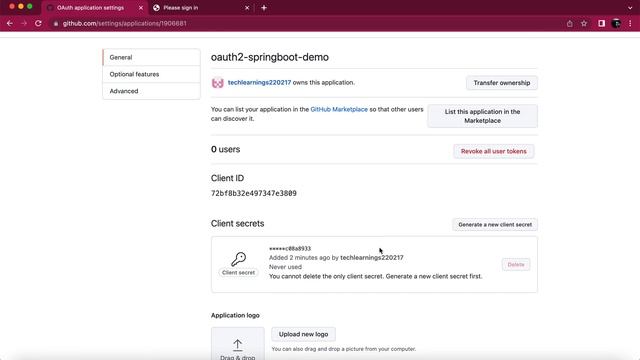Click List this application in the Marketplace
The image size is (640, 360).
482,116
